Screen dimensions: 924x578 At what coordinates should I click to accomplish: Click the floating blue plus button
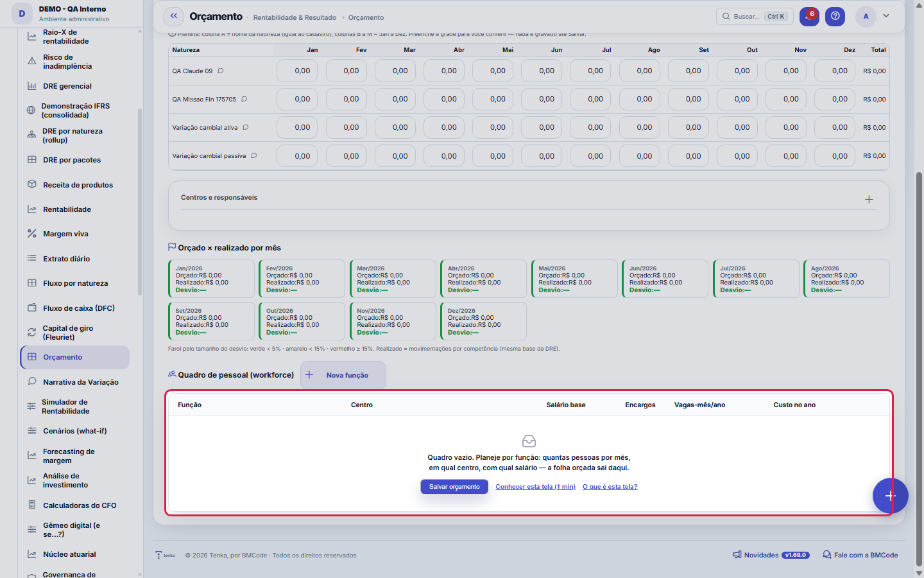[890, 496]
